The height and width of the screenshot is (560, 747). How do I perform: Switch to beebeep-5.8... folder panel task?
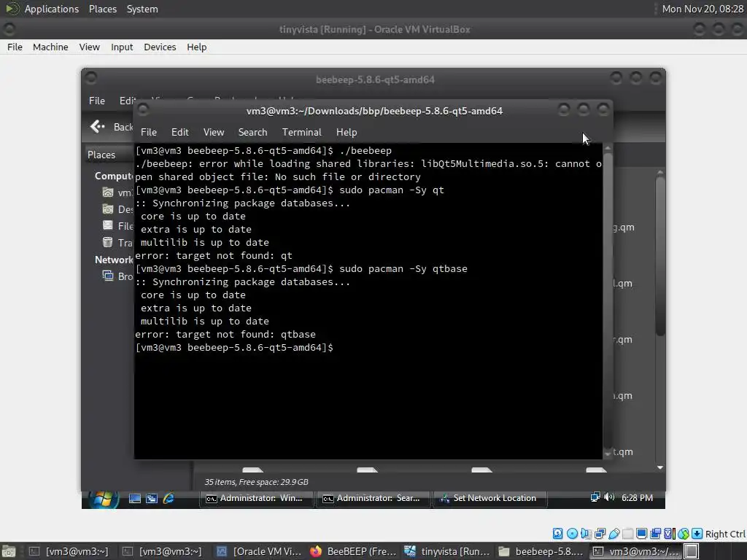click(541, 551)
